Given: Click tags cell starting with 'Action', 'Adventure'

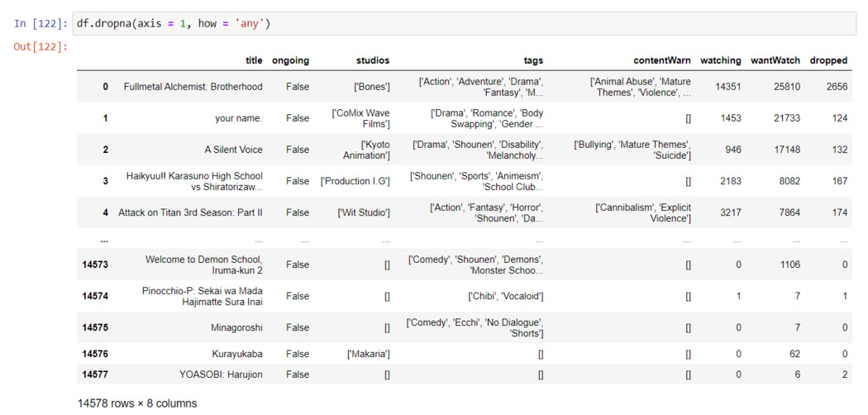Looking at the screenshot, I should (481, 87).
